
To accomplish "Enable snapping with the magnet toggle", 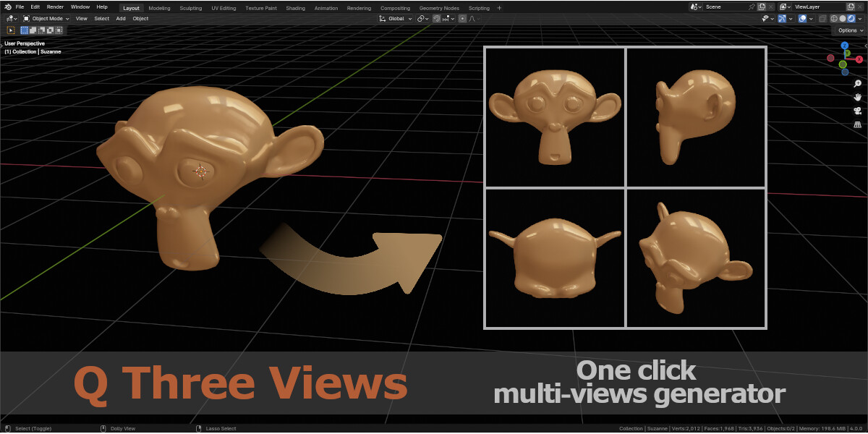I will click(437, 18).
